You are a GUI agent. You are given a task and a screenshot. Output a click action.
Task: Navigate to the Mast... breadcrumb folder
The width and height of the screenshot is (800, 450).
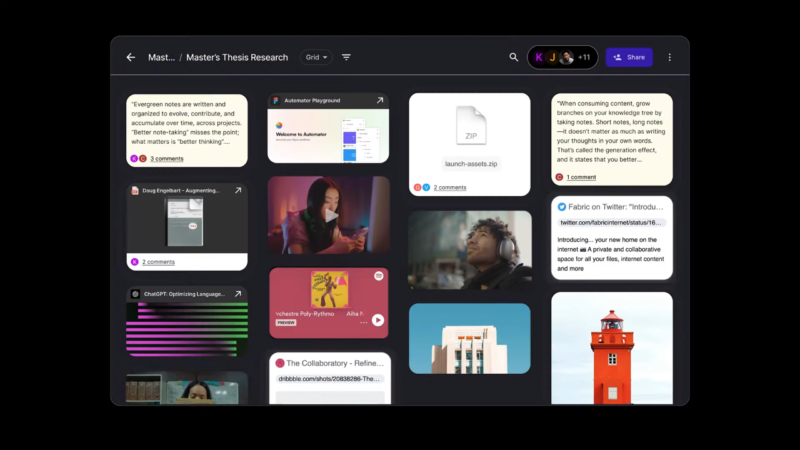coord(161,57)
